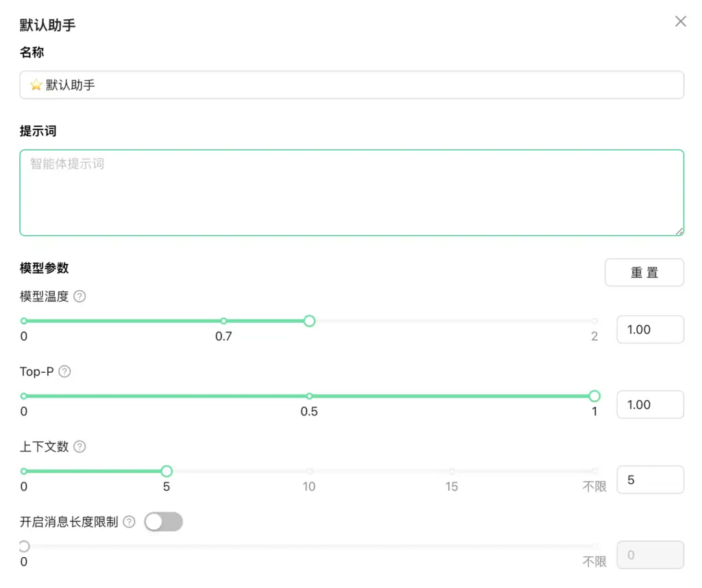Click the Top-P value input box

pos(650,404)
